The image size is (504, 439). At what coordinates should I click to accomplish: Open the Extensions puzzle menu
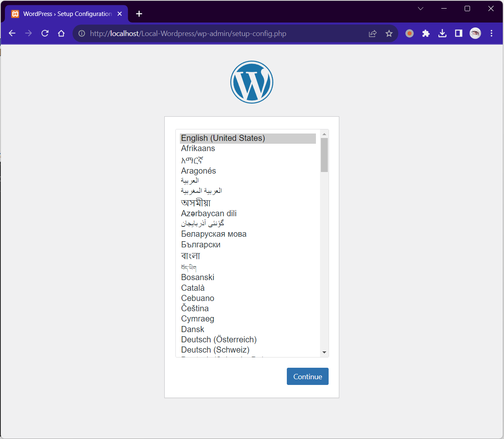[426, 34]
